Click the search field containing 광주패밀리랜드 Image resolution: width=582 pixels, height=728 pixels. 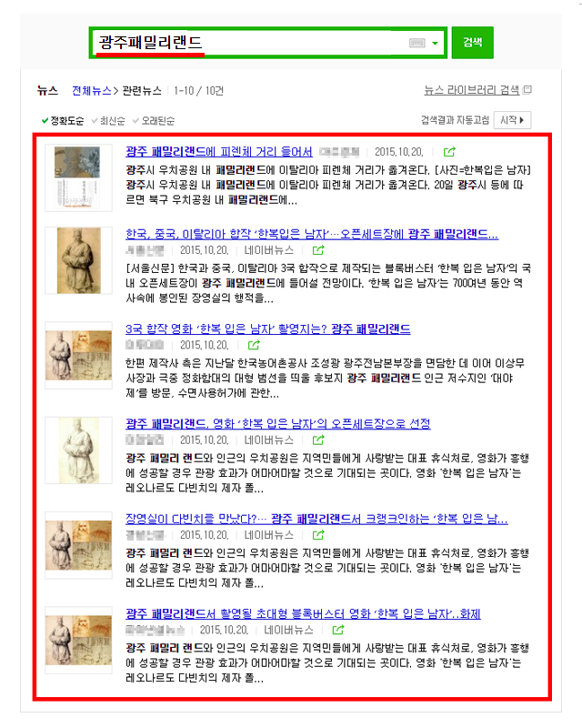pos(267,43)
